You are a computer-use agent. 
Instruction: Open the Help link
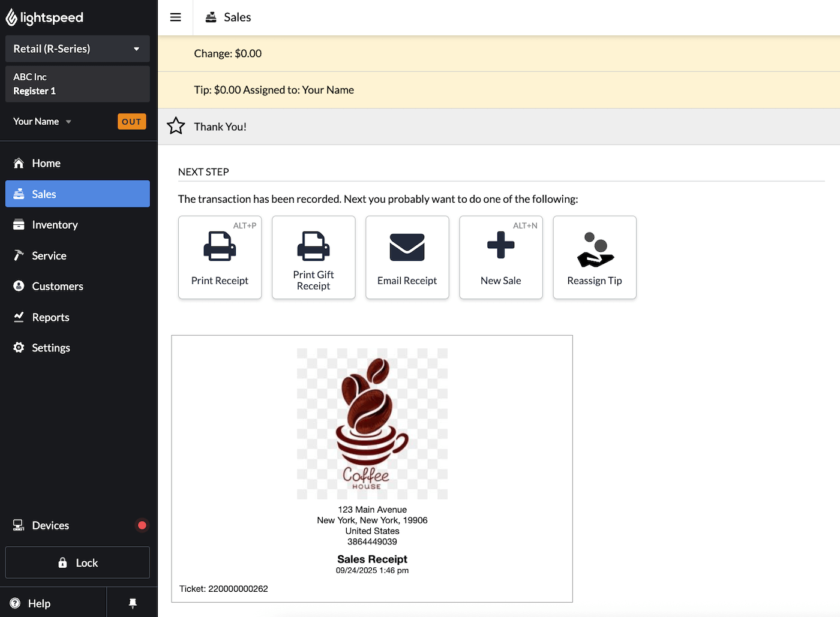tap(39, 603)
